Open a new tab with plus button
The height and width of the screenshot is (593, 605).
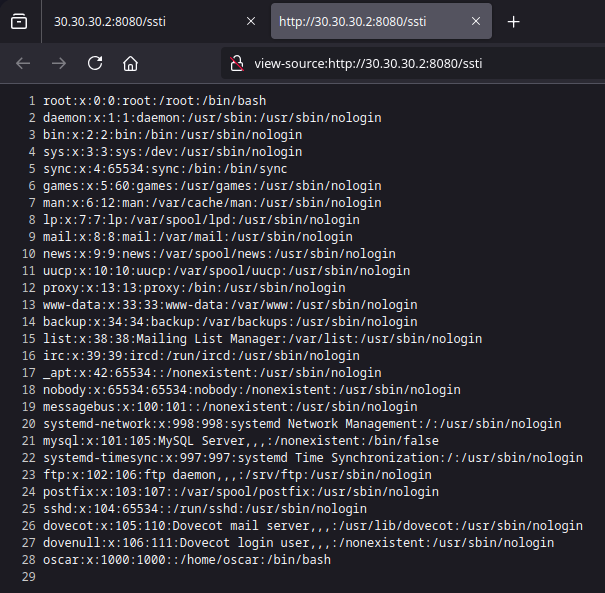tap(513, 23)
